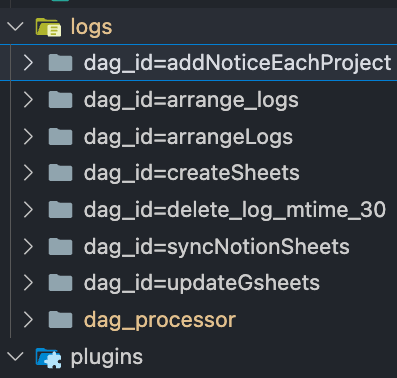Collapse the plugins folder chevron
The image size is (397, 378).
click(x=15, y=357)
